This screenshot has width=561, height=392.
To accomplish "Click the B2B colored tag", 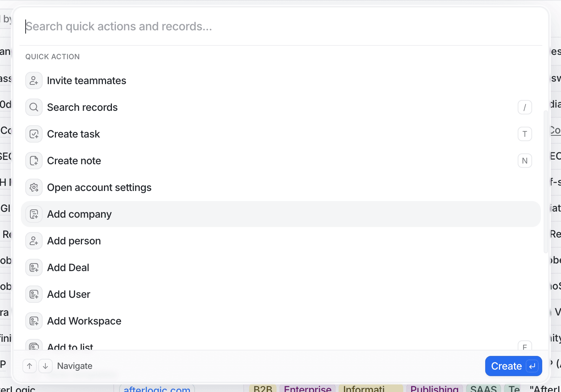I will click(x=263, y=389).
